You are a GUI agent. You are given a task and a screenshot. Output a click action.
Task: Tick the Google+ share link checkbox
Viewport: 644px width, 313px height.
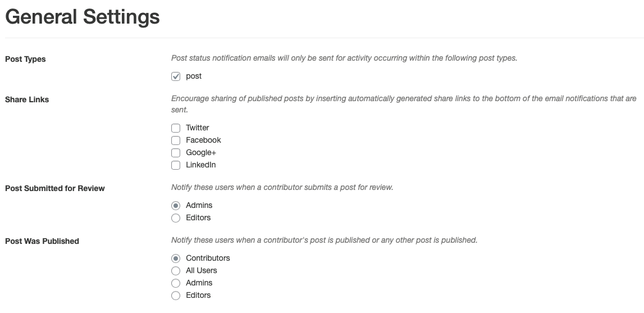pyautogui.click(x=176, y=153)
